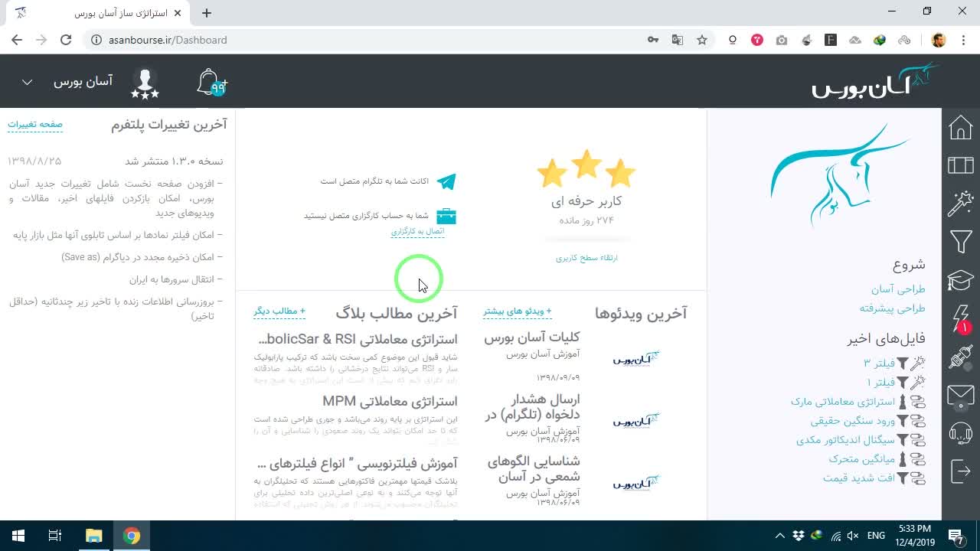Open the filter funnel icon in sidebar
Viewport: 980px width, 551px height.
960,243
